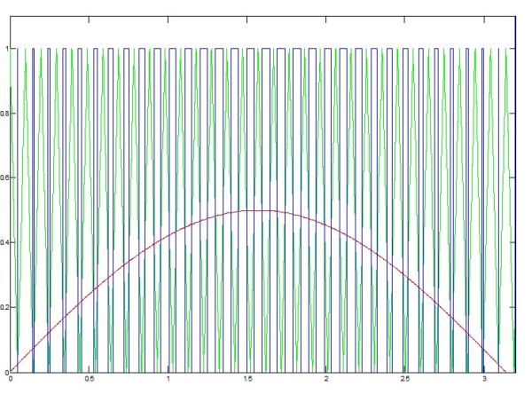Screen dimensions: 532x394
Task: Click the y-axis tick label 0.8
Action: (4, 114)
